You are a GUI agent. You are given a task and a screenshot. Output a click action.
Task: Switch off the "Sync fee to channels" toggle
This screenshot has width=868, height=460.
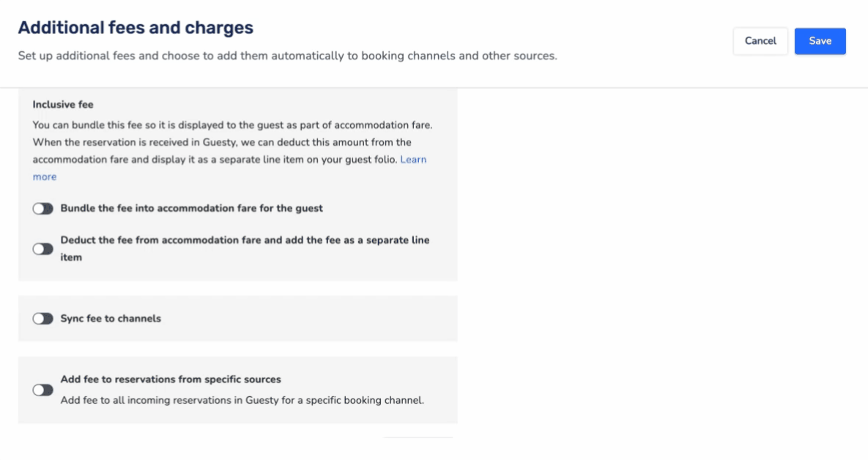pyautogui.click(x=42, y=319)
